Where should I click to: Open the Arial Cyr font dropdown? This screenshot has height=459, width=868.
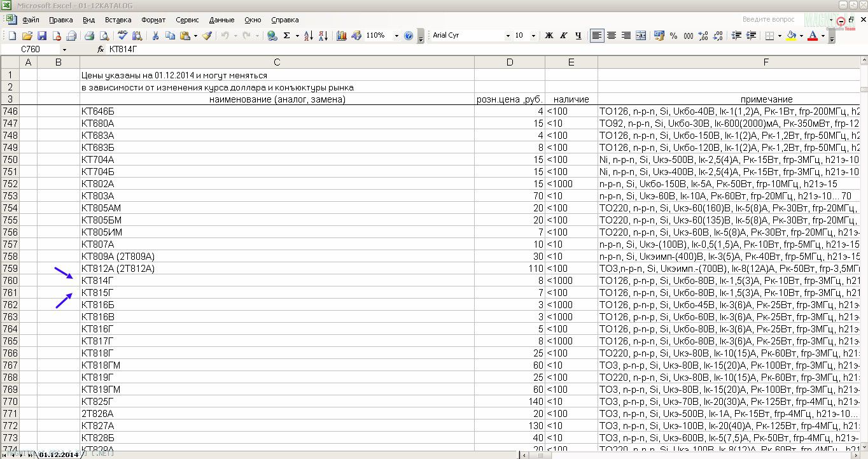coord(508,36)
